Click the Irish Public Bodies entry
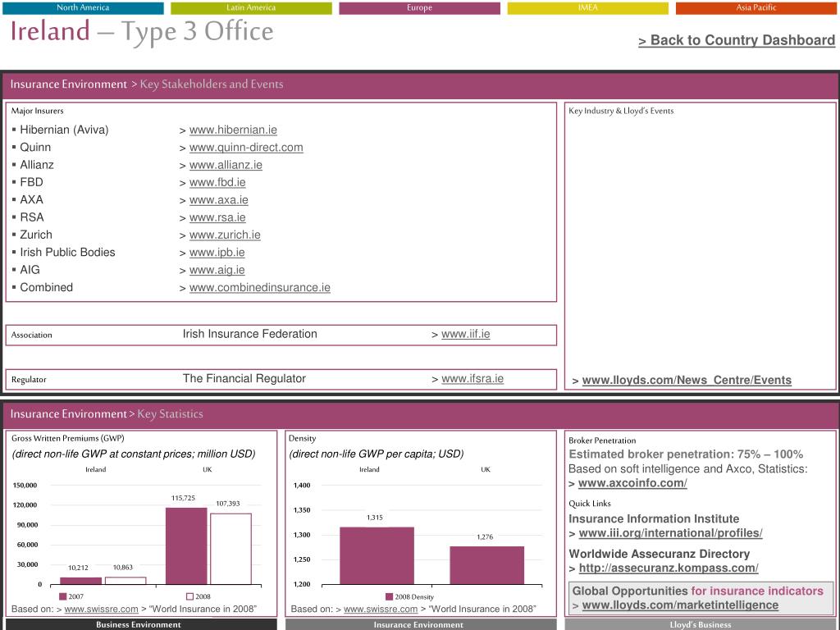This screenshot has width=840, height=630. pos(67,253)
